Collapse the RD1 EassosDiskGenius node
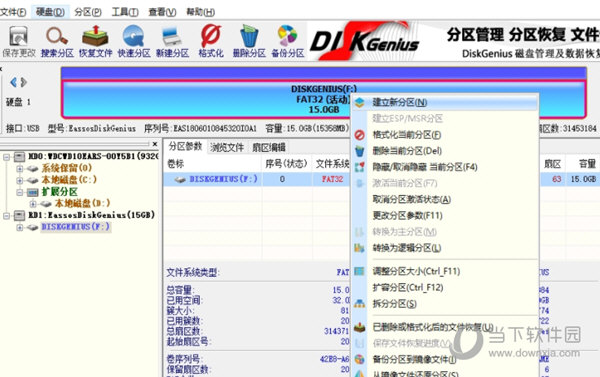600x377 pixels. point(7,216)
